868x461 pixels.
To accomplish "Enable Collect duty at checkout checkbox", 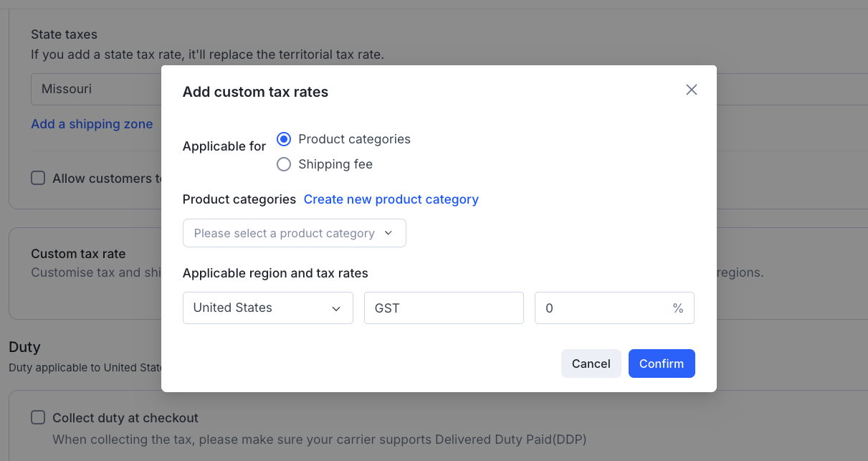I will tap(38, 417).
